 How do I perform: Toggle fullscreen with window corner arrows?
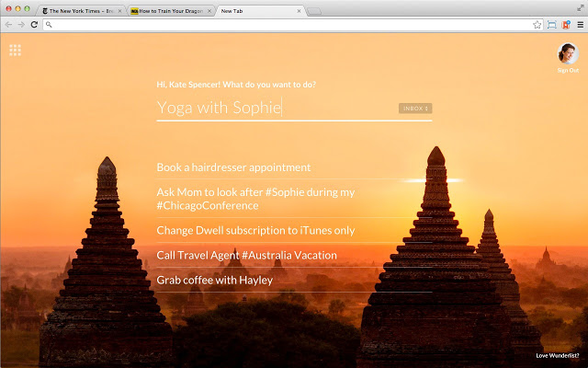580,8
